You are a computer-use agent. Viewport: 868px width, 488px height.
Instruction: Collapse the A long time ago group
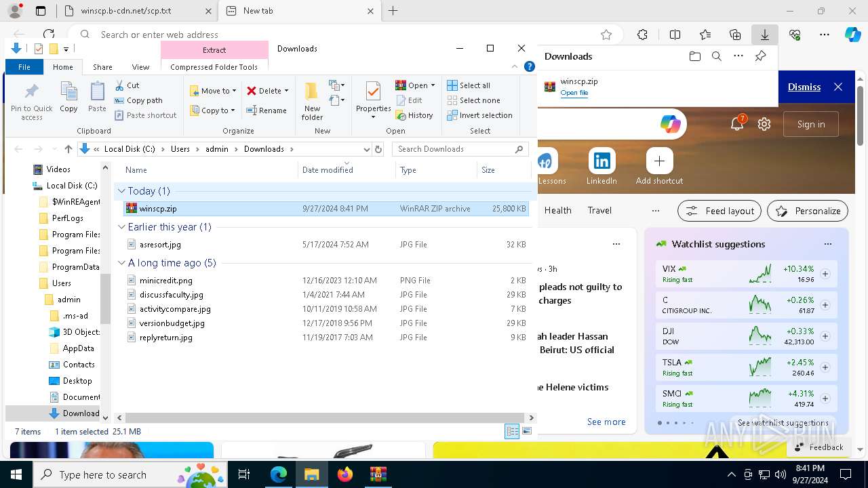click(121, 263)
